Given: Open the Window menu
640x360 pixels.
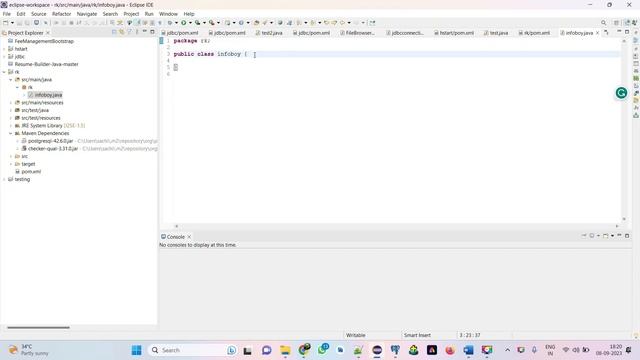Looking at the screenshot, I should (x=168, y=14).
